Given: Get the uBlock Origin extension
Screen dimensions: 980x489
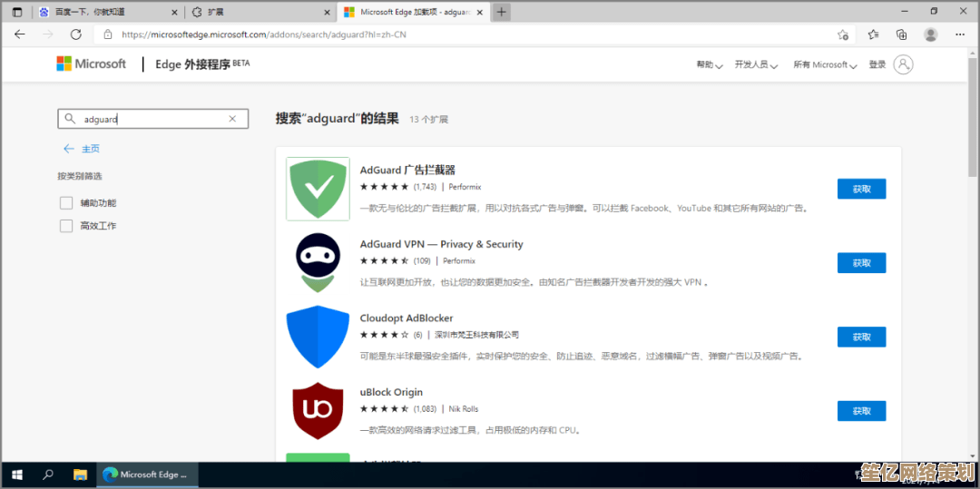Looking at the screenshot, I should click(x=861, y=411).
